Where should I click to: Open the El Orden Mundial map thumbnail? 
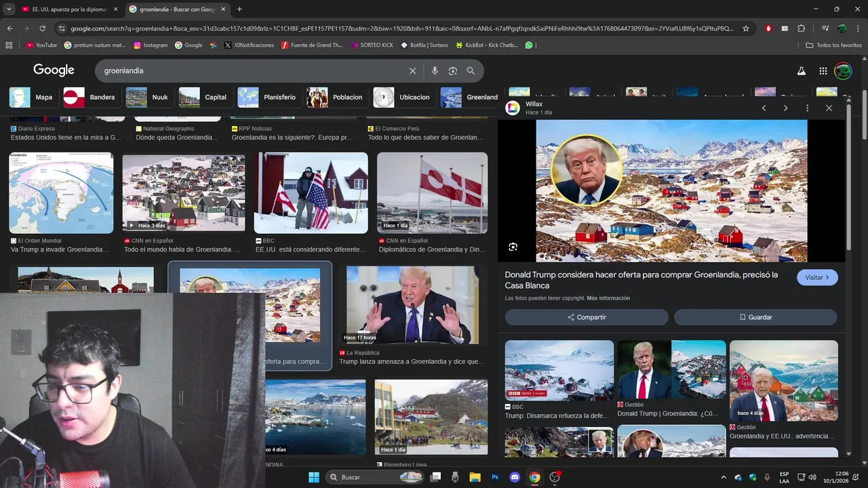(x=61, y=193)
